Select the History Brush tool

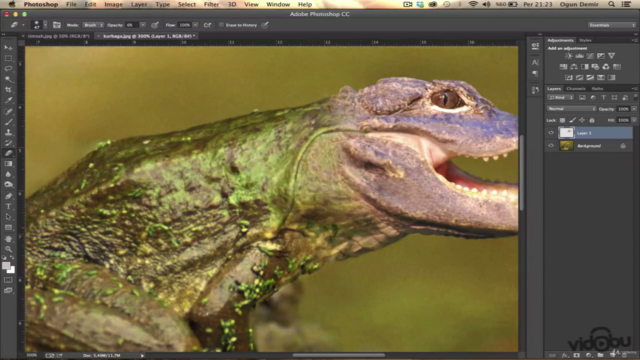pos(8,143)
